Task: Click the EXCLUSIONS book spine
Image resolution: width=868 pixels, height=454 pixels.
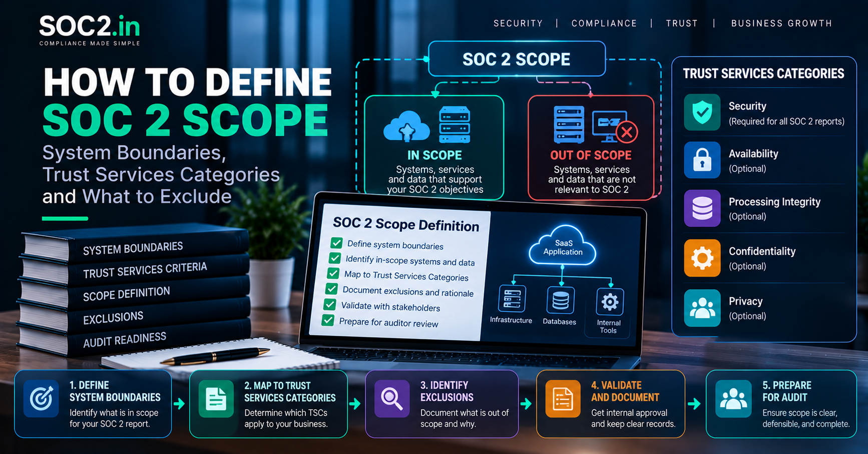Action: [x=113, y=318]
